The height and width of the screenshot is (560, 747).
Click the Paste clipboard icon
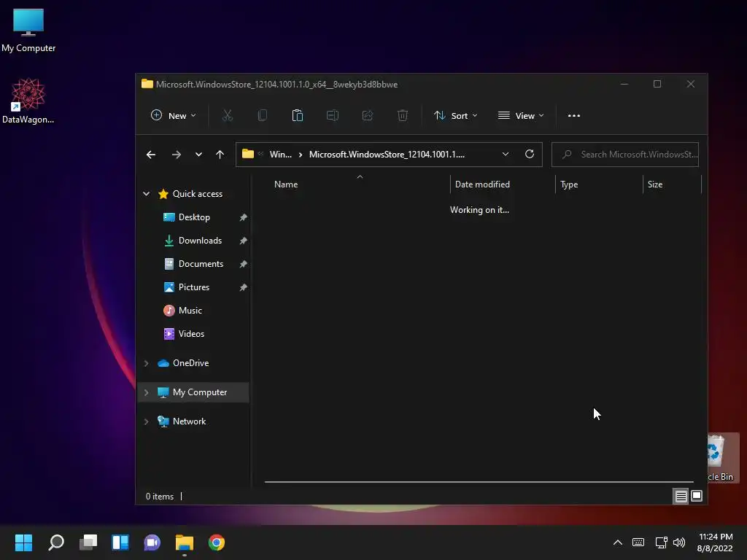[298, 116]
